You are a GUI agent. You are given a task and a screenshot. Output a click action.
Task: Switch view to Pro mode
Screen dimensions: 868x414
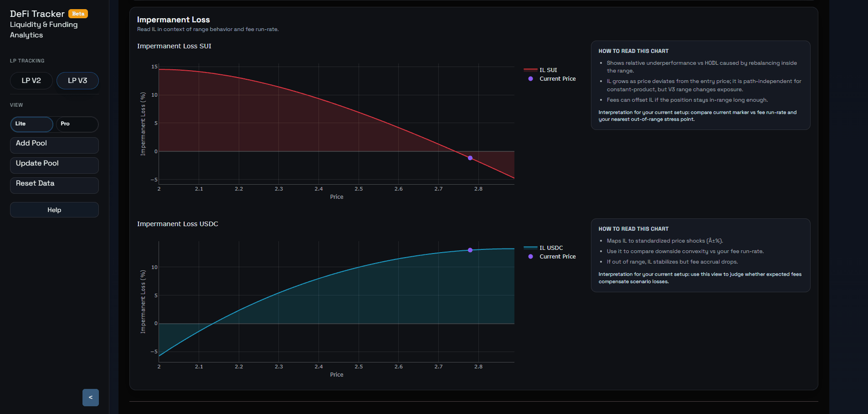pyautogui.click(x=77, y=124)
